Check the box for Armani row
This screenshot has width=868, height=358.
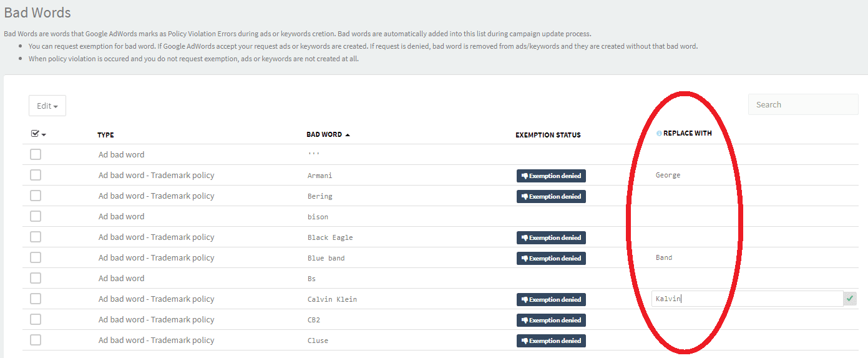(36, 175)
